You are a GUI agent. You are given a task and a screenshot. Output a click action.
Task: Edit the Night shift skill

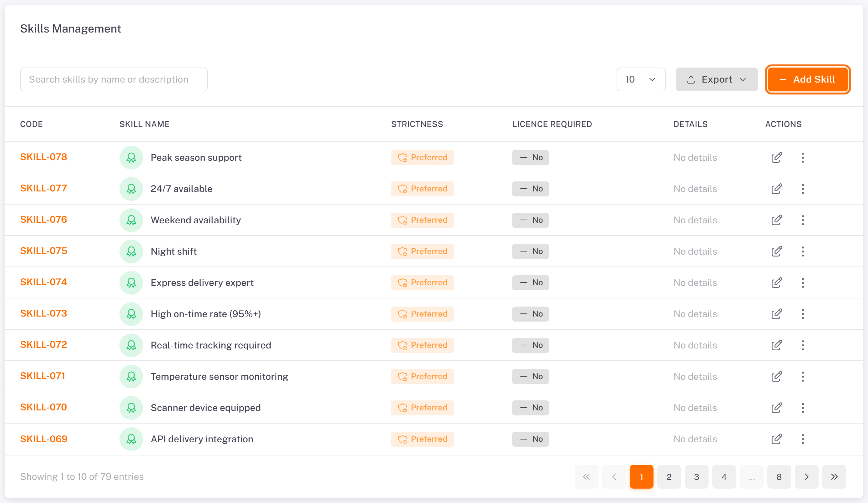[x=776, y=251]
